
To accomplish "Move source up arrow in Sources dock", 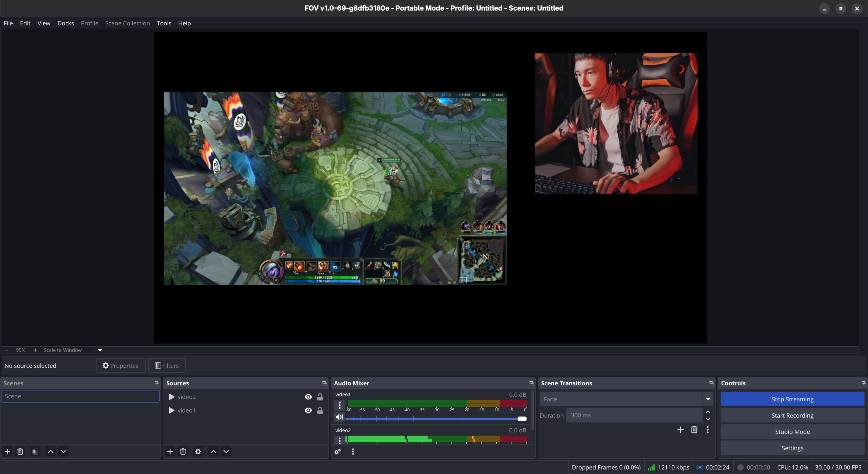I will click(213, 451).
